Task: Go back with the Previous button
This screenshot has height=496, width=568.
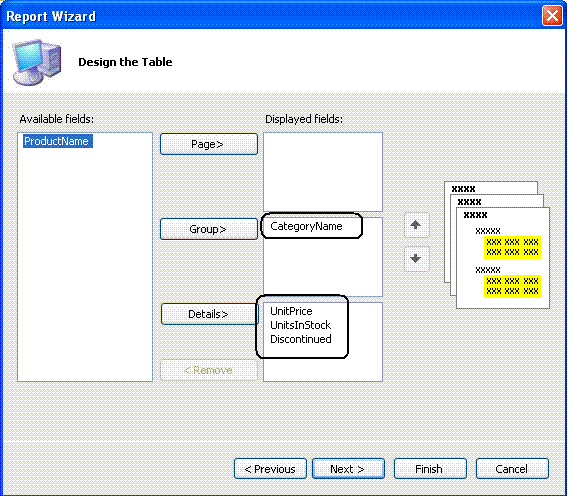Action: (x=270, y=469)
